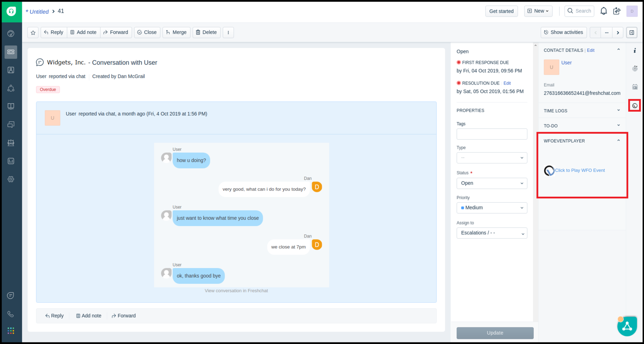The height and width of the screenshot is (344, 644).
Task: Open the notifications bell
Action: (x=603, y=11)
